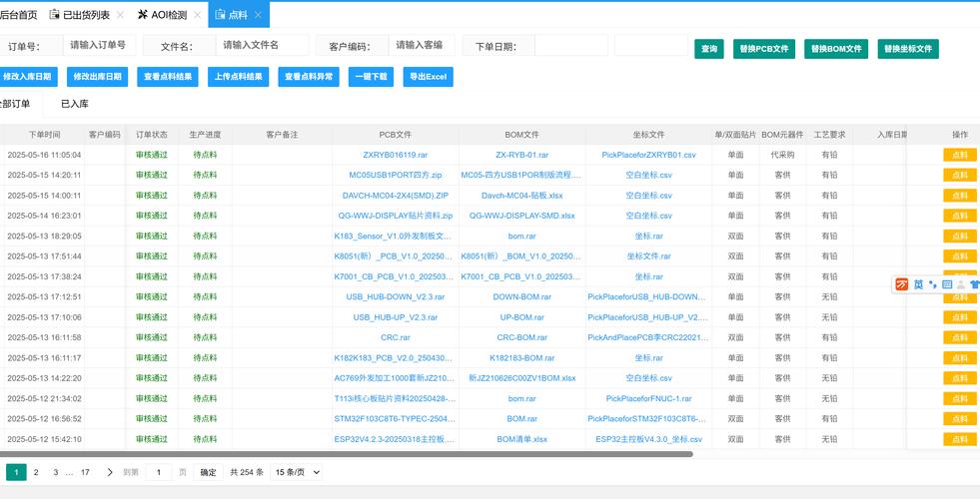
Task: Open CRC-BOM.rar link
Action: tap(521, 337)
